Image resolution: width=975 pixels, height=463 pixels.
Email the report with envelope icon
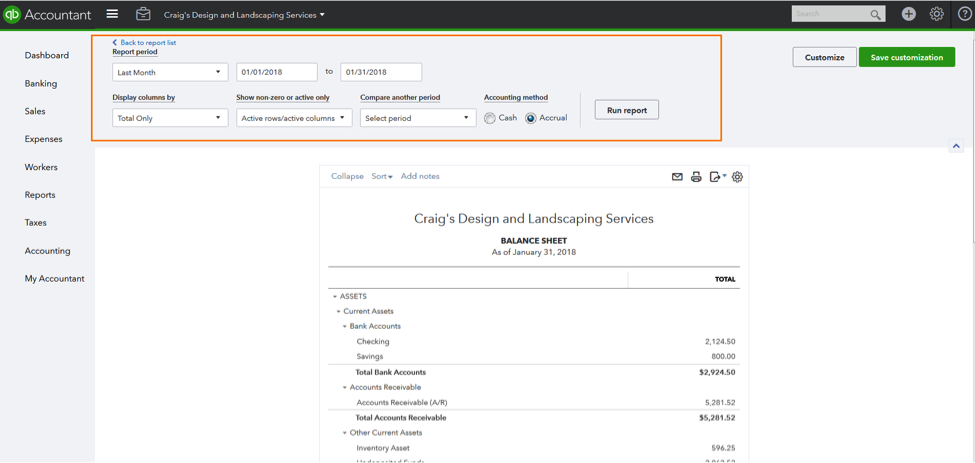(x=677, y=177)
